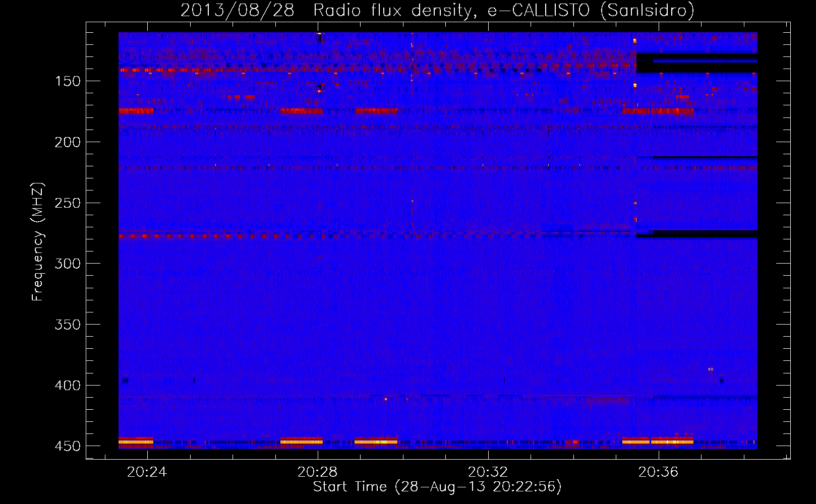The image size is (816, 504).
Task: Click the 400 frequency tick label
Action: pos(67,386)
